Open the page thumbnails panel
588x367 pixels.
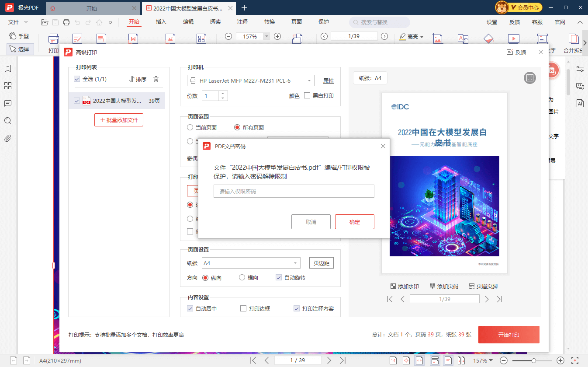tap(7, 86)
